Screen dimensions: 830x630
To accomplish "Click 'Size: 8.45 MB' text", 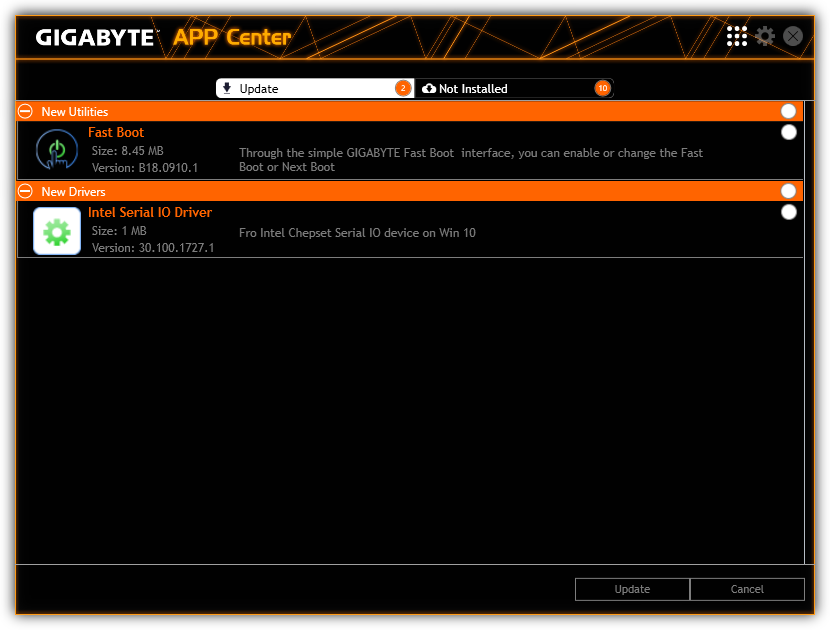I will pyautogui.click(x=128, y=151).
